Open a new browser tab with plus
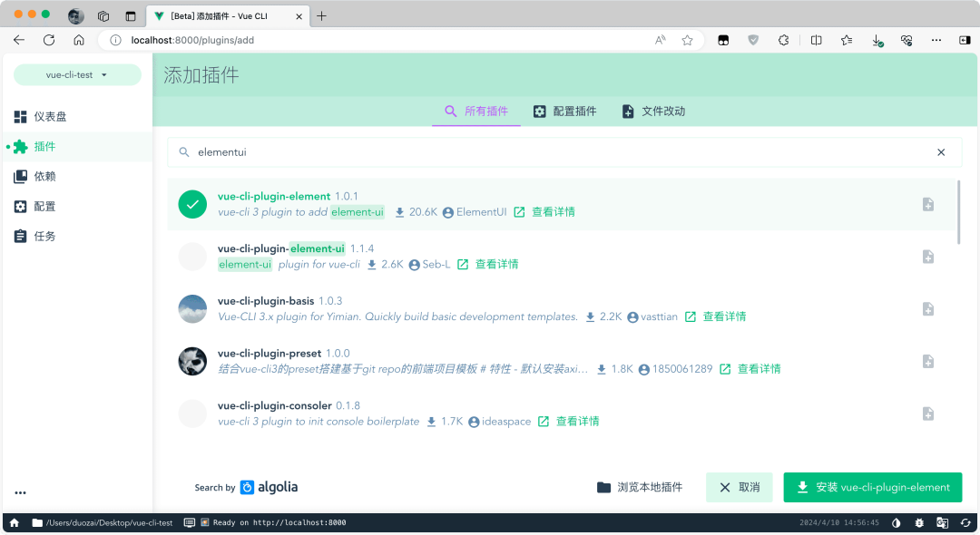This screenshot has width=980, height=535. point(321,16)
